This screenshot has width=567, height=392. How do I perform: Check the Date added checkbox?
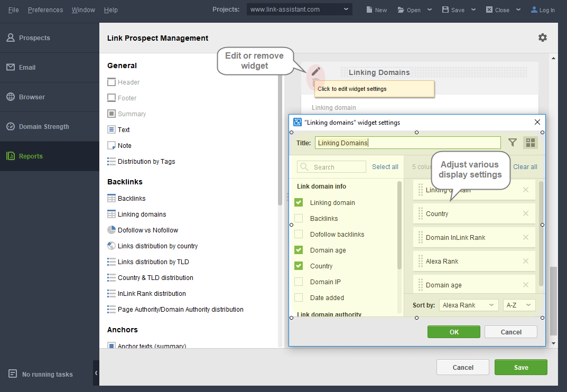pyautogui.click(x=299, y=297)
